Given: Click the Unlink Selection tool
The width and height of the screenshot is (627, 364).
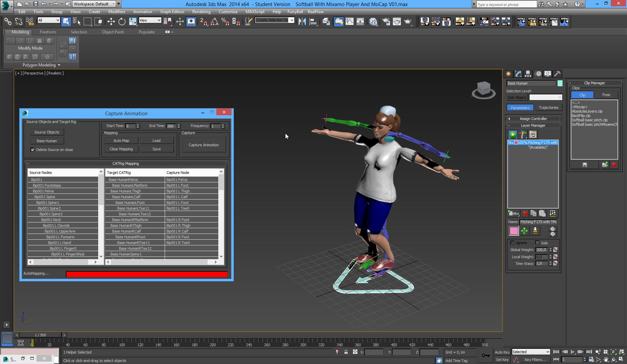Looking at the screenshot, I should point(19,22).
